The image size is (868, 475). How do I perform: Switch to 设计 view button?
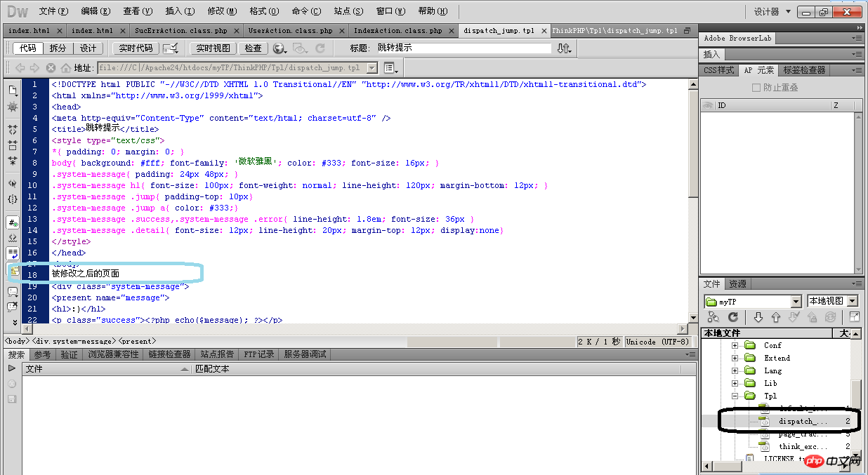pyautogui.click(x=88, y=48)
